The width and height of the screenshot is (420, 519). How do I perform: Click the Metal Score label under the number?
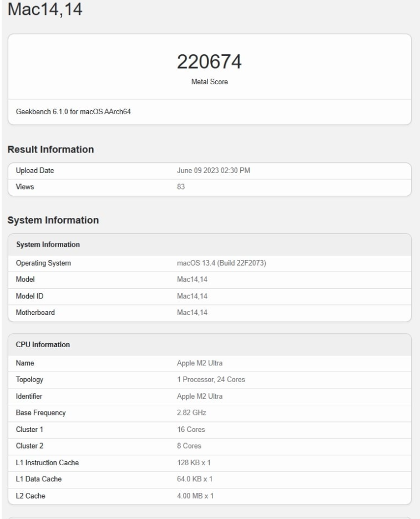[209, 82]
